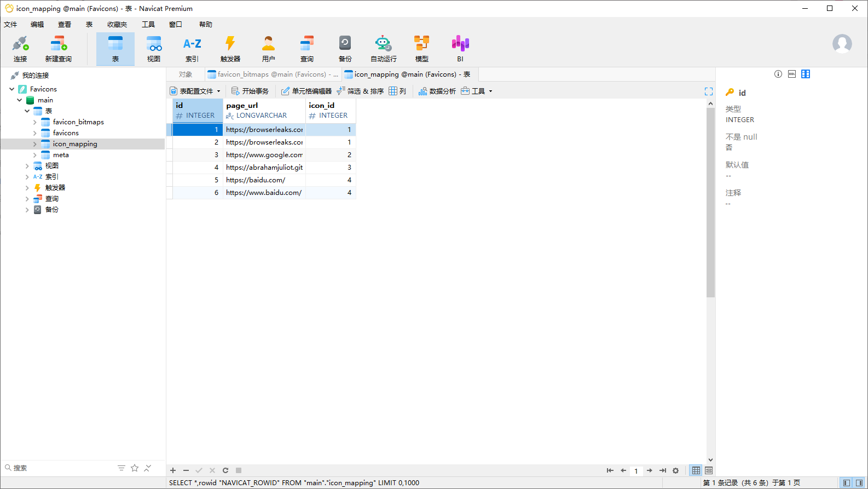Click 筛选 & 排序 button
Image resolution: width=868 pixels, height=489 pixels.
click(x=360, y=91)
